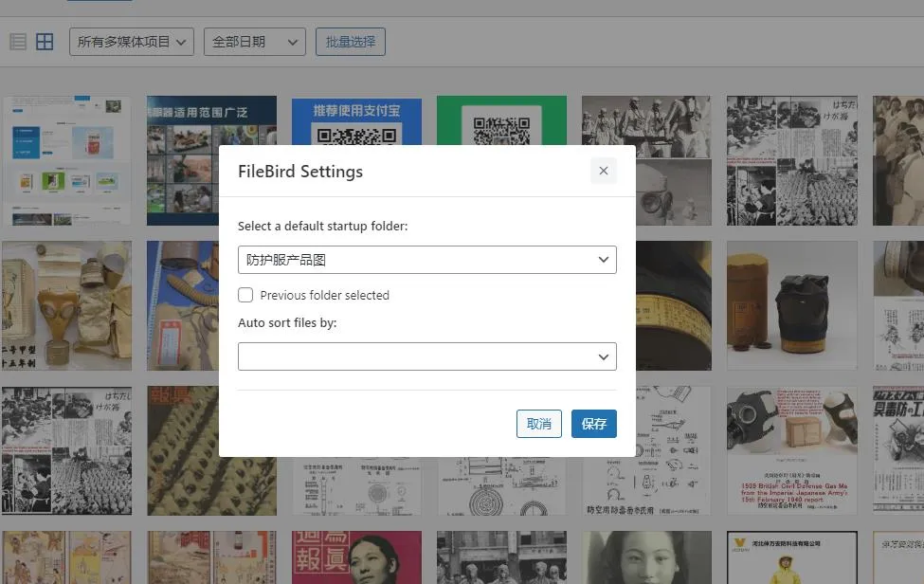Viewport: 924px width, 584px height.
Task: Click the 'Select a default startup folder:' label
Action: click(x=323, y=227)
